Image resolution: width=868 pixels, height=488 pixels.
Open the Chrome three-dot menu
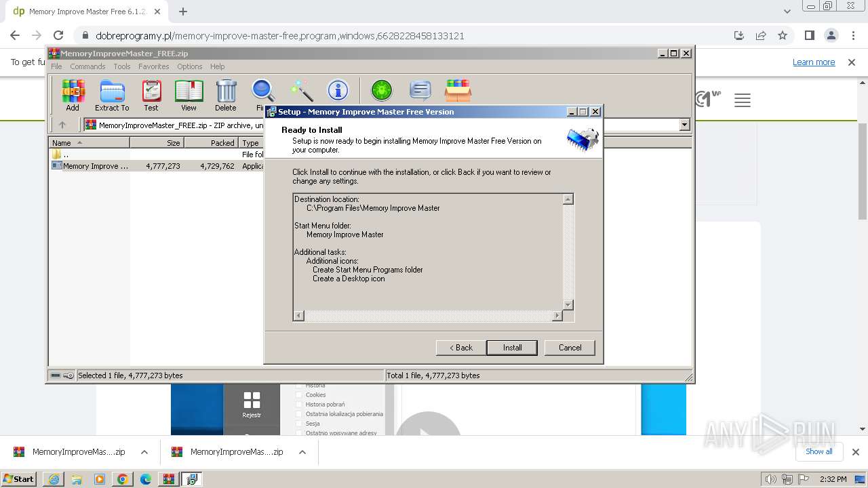tap(852, 36)
